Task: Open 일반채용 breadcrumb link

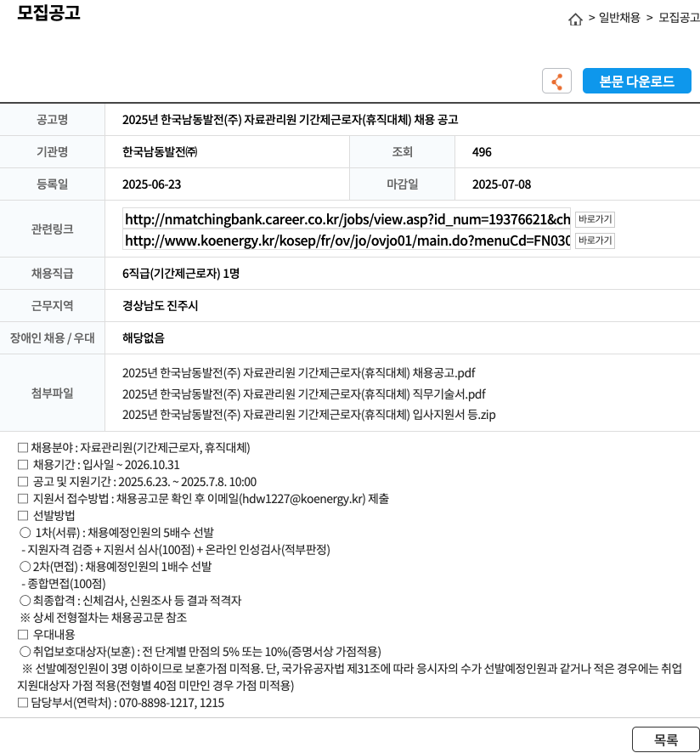Action: pyautogui.click(x=619, y=18)
